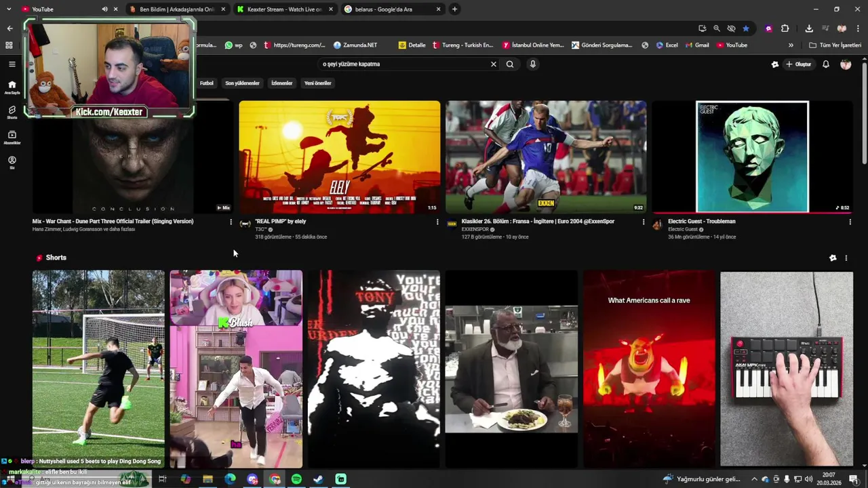Image resolution: width=868 pixels, height=488 pixels.
Task: Select the 'Son yüklenenler' filter chip
Action: pyautogui.click(x=242, y=83)
